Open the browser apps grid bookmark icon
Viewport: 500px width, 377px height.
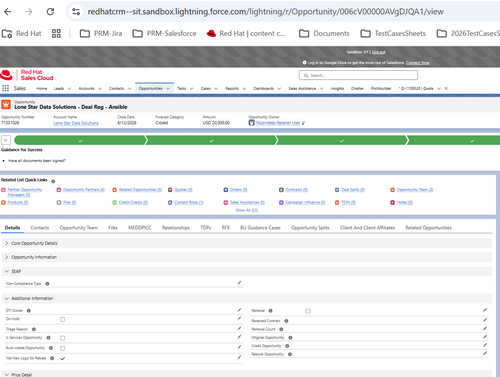[x=56, y=33]
